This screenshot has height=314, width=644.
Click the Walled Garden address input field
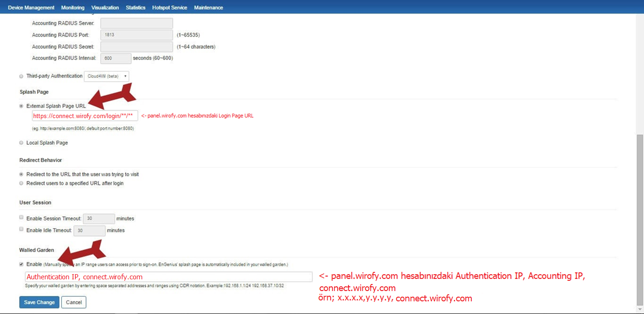[168, 277]
